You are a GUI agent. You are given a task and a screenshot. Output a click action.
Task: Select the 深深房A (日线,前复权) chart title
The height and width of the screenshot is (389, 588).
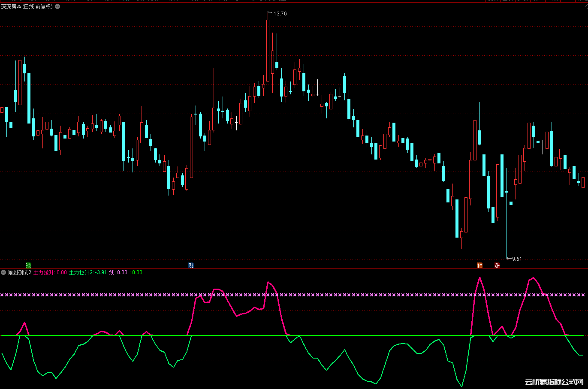pos(27,6)
